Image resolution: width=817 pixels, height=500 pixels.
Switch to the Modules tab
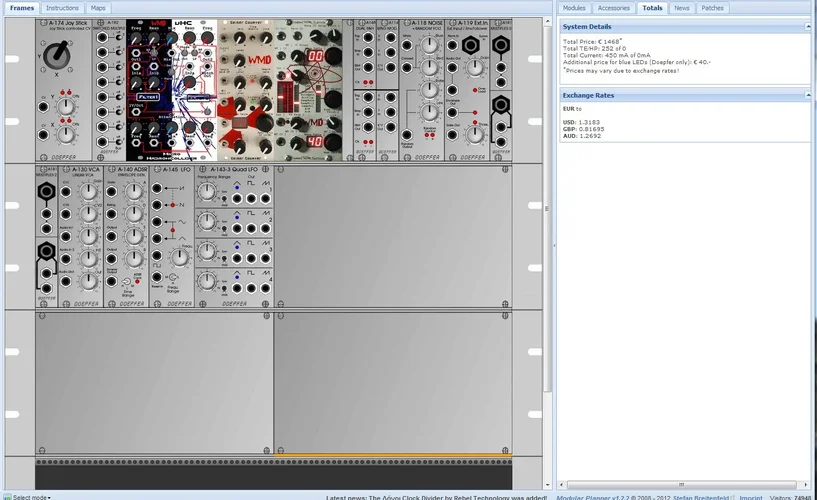point(574,8)
